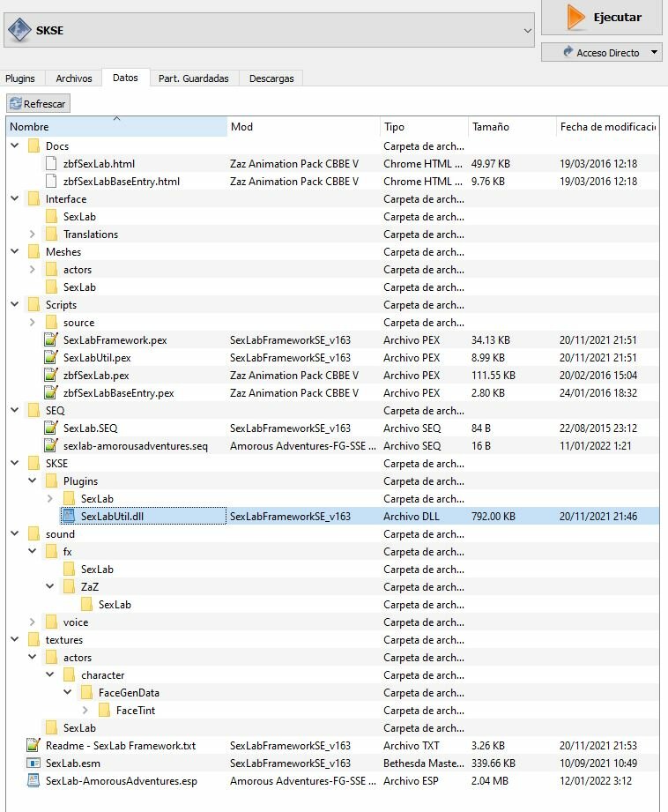Click the Bethesda Master type cell
This screenshot has height=812, width=668.
(424, 764)
